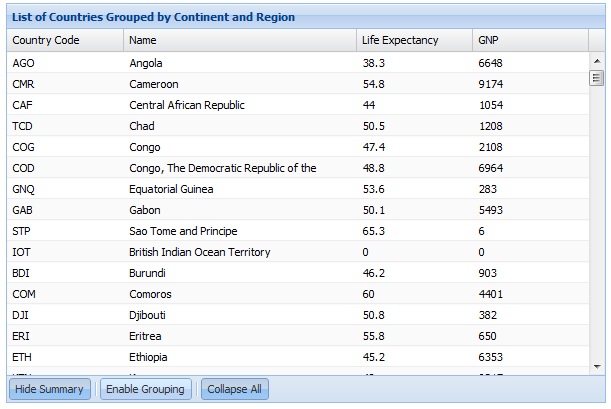This screenshot has width=611, height=409.
Task: Sort by Name column header
Action: (239, 40)
